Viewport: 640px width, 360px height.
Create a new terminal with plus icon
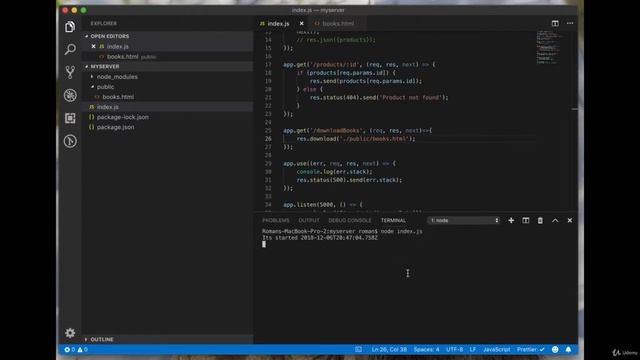coord(511,220)
